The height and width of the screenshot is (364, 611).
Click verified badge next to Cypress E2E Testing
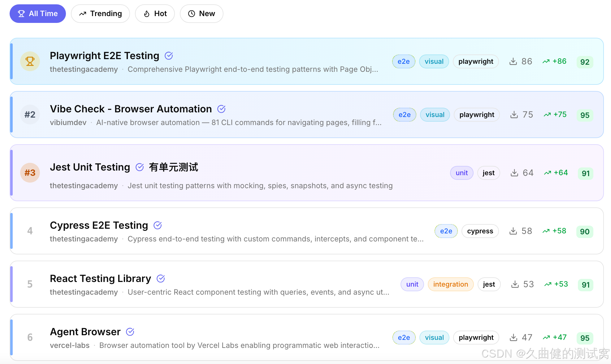pos(158,225)
